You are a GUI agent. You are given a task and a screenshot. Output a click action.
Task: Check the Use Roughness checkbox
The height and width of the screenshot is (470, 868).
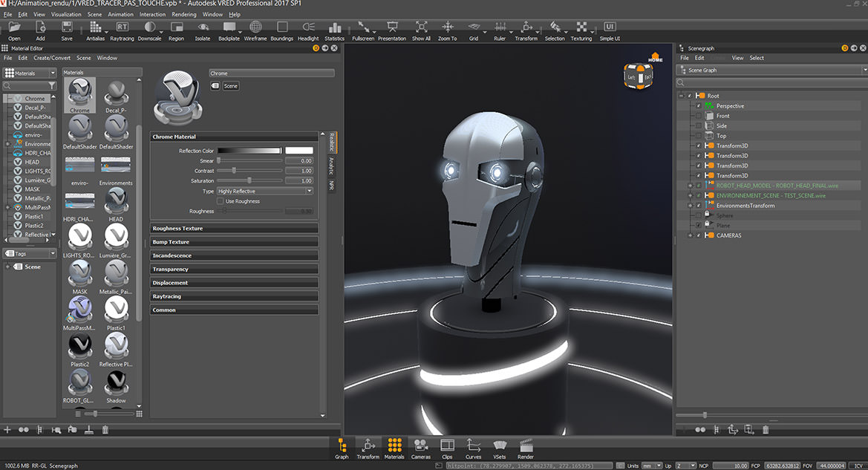(x=221, y=201)
